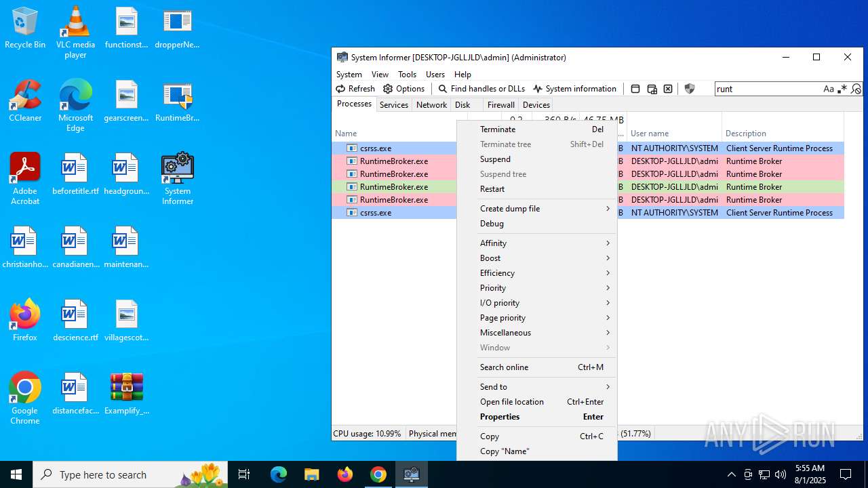
Task: Switch to the Disk tab
Action: 462,105
